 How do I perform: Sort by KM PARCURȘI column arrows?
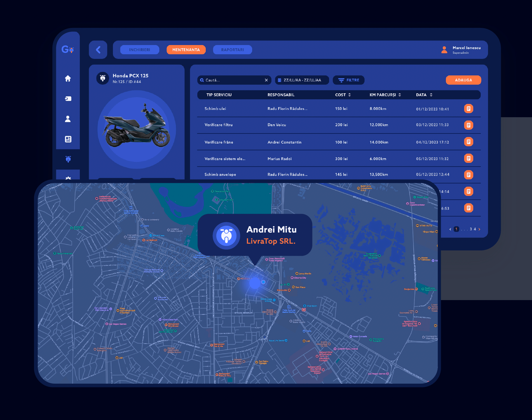click(x=400, y=95)
